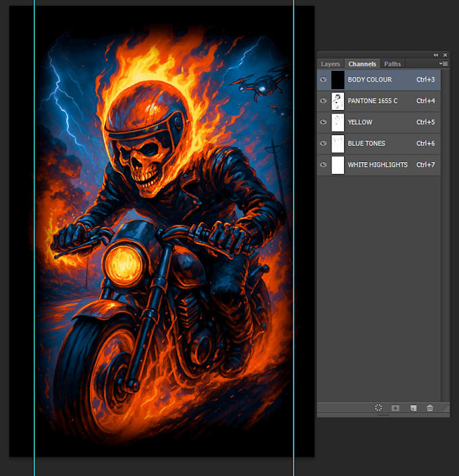Open the Paths tab
Screen dimensions: 459x476
[393, 64]
